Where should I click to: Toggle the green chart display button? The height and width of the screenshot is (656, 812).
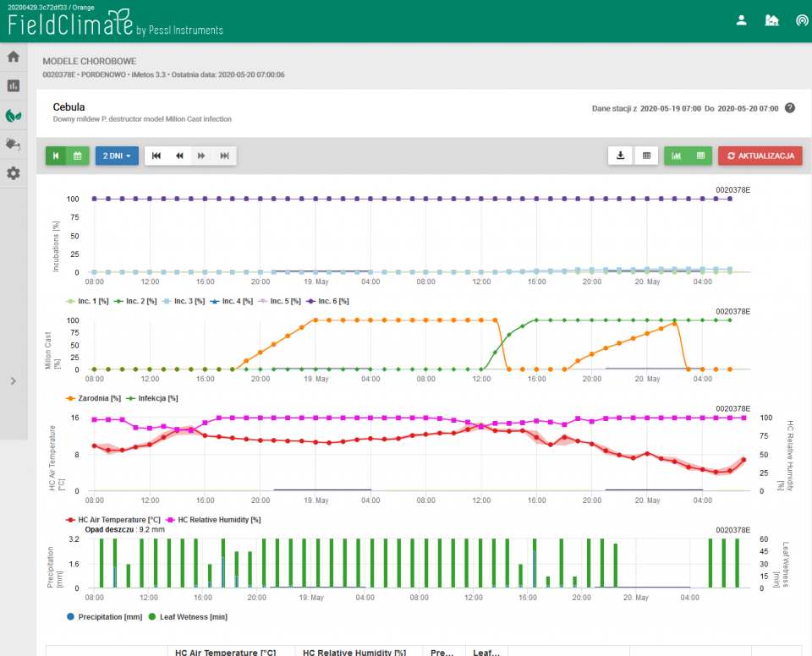tap(677, 156)
